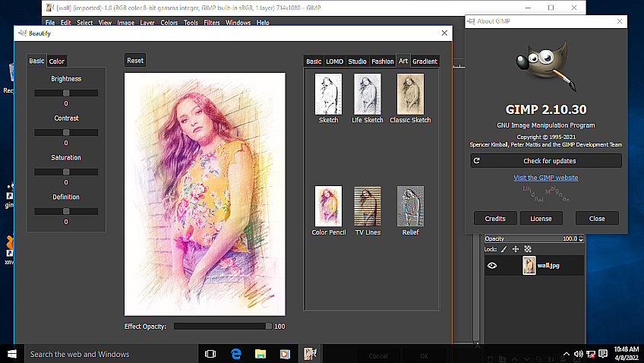The height and width of the screenshot is (363, 644).
Task: Switch to the LOMO effects tab
Action: coord(334,62)
